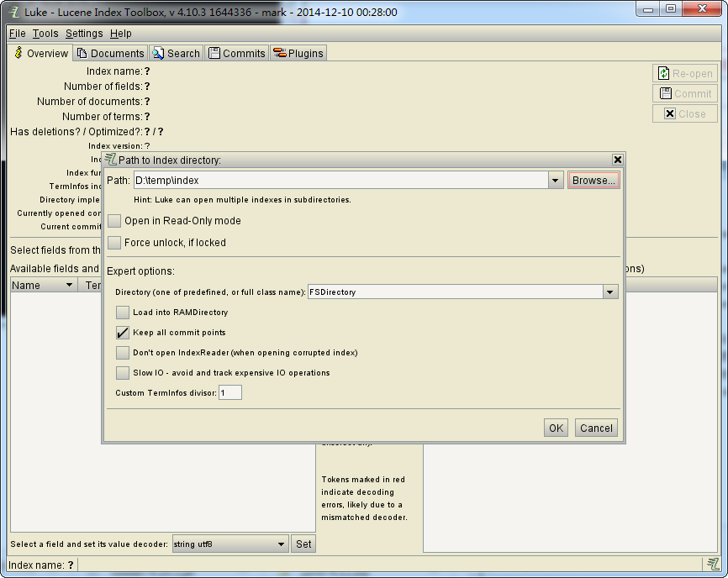Click the Set decoder button

(x=303, y=544)
